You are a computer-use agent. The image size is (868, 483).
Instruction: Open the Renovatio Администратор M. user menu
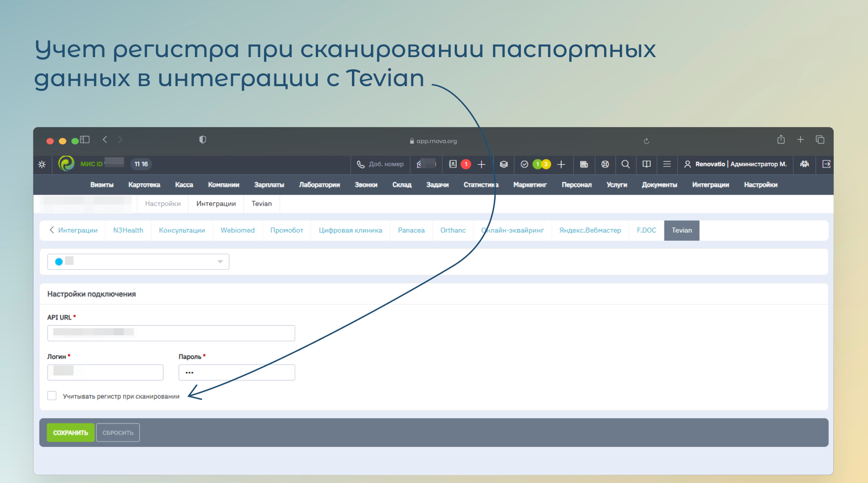point(735,164)
